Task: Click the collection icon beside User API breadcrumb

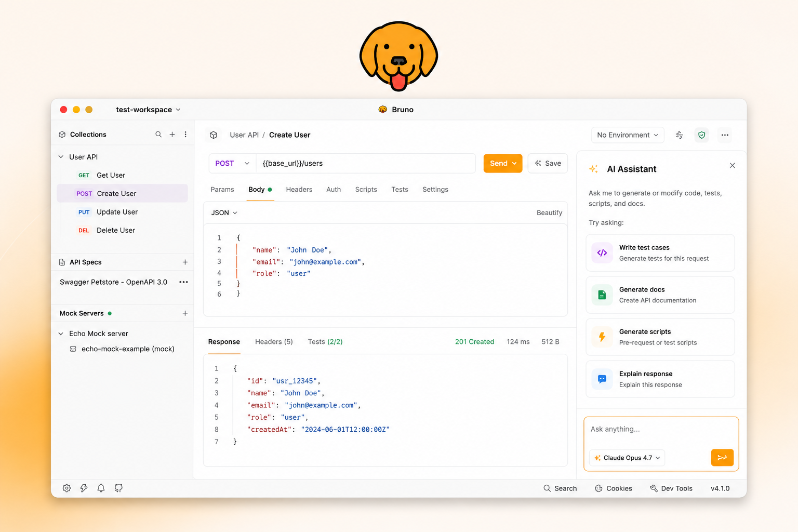Action: [214, 135]
